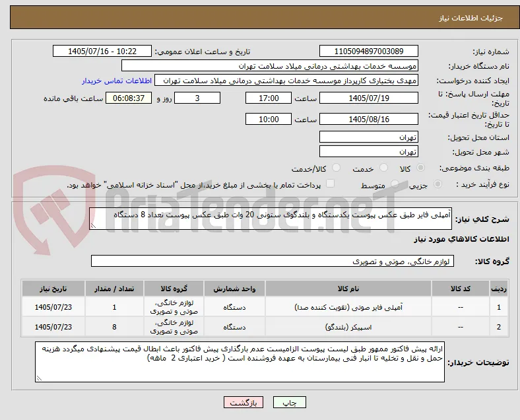Click the price validity date 1405/08/16
Image resolution: width=520 pixels, height=420 pixels.
(369, 119)
